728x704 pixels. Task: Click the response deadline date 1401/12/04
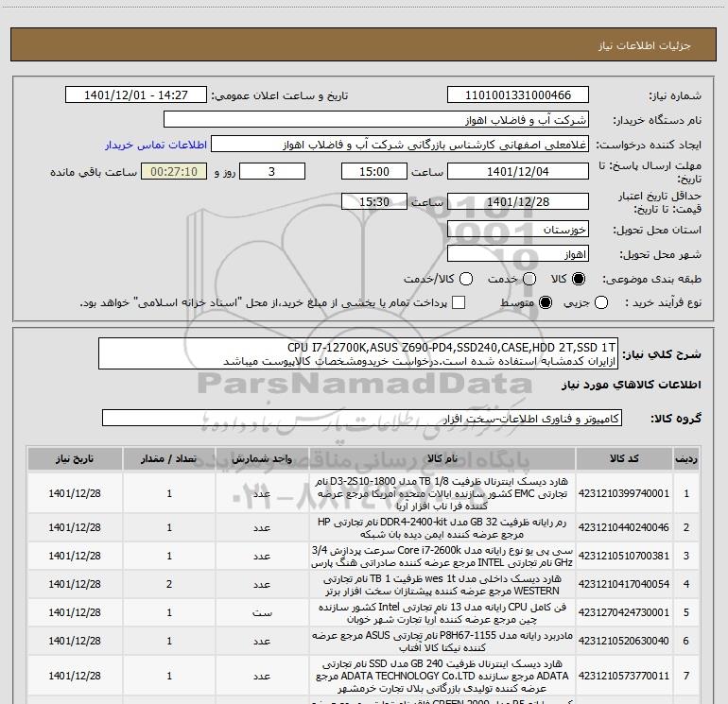click(518, 172)
